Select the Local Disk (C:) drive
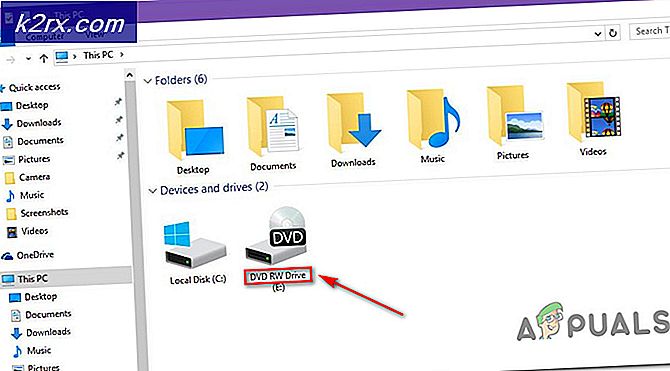The height and width of the screenshot is (371, 670). (196, 253)
